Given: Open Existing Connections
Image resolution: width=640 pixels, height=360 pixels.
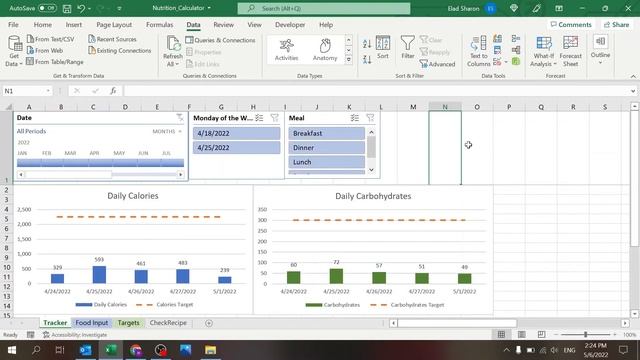Looking at the screenshot, I should coord(120,51).
